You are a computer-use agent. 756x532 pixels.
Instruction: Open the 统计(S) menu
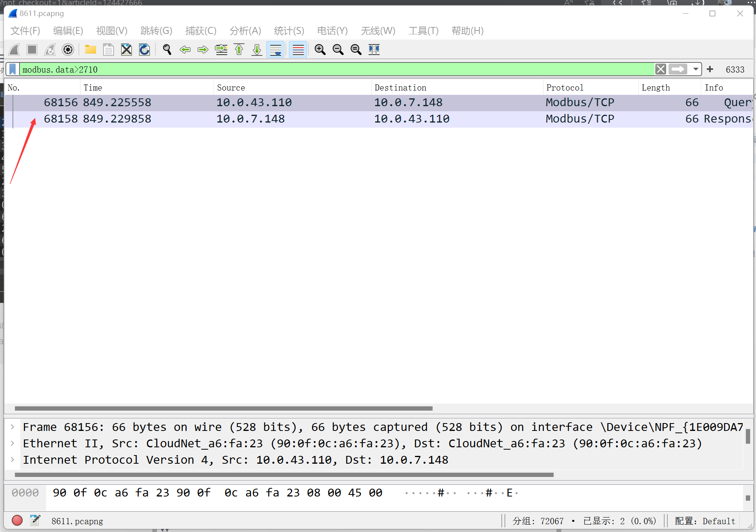pos(289,31)
